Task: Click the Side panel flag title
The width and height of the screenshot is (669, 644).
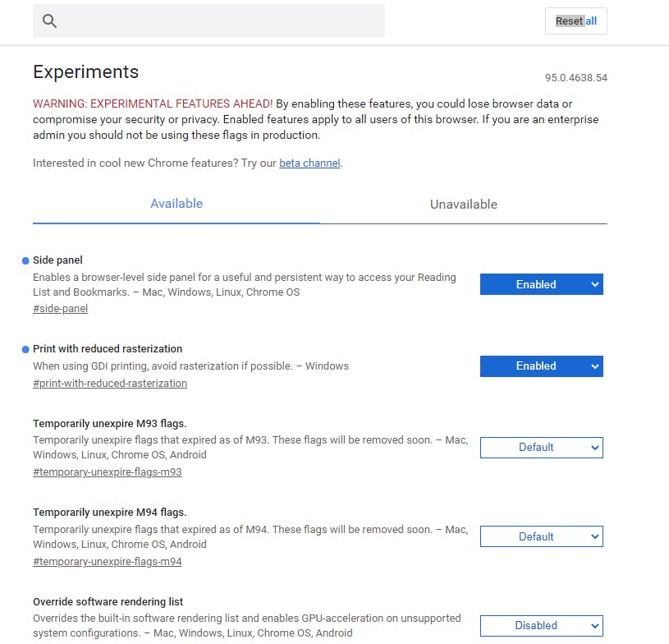Action: [57, 260]
